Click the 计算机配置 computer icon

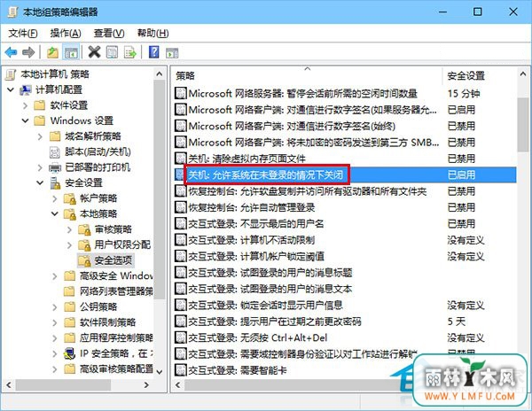tap(26, 89)
